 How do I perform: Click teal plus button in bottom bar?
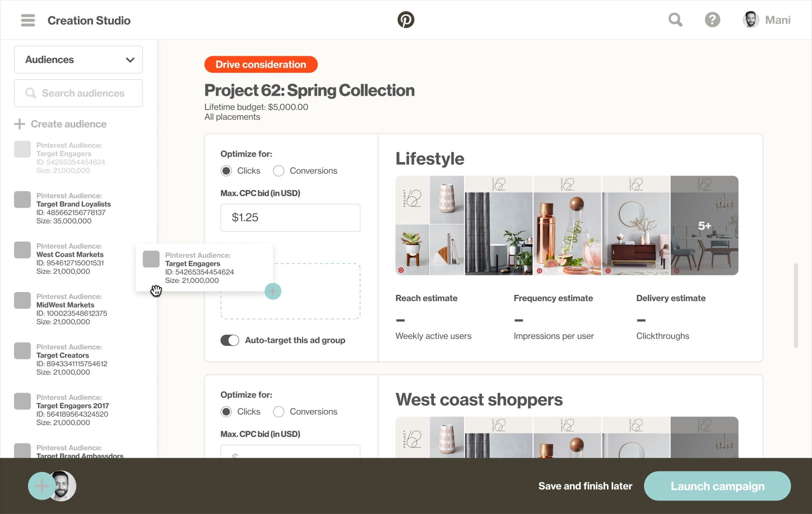(x=41, y=486)
